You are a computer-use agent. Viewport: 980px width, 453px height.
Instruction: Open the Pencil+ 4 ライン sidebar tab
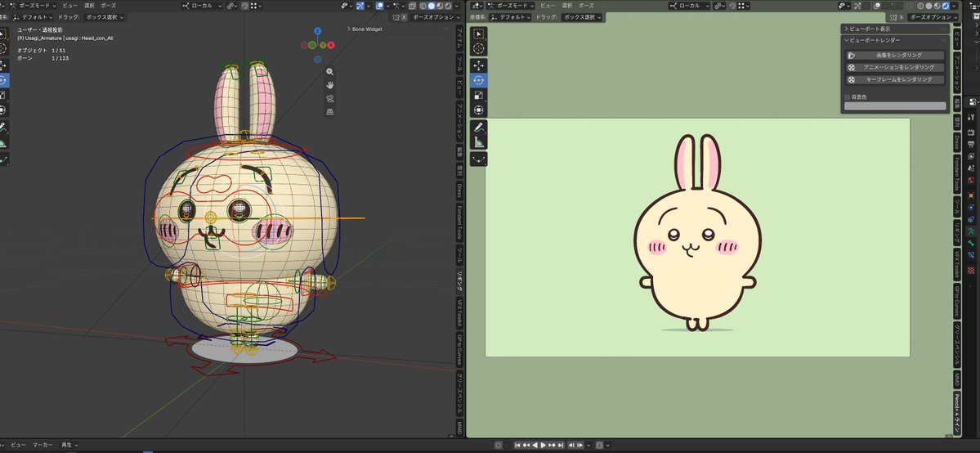[x=956, y=412]
